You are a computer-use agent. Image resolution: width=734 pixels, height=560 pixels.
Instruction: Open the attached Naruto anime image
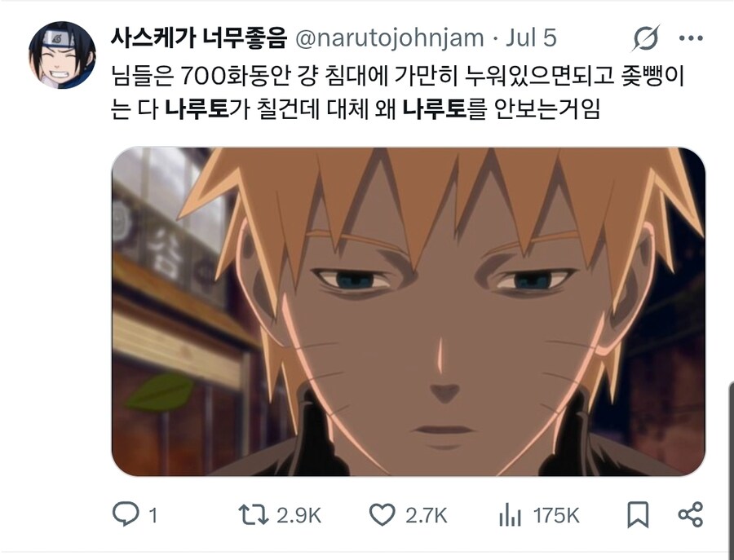coord(409,311)
